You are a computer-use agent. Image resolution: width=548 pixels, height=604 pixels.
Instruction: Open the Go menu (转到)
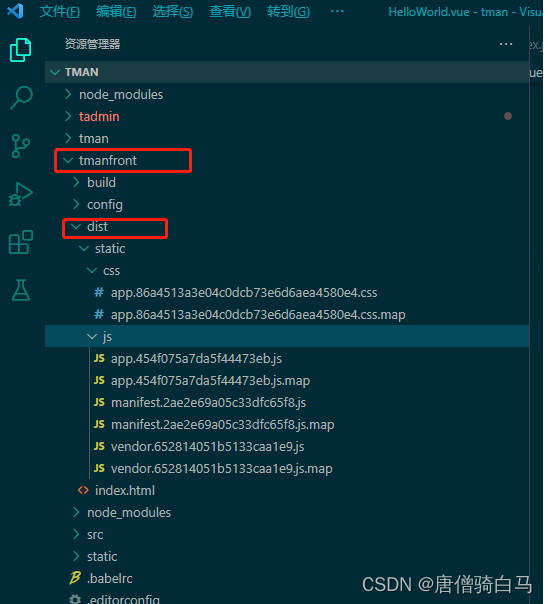[288, 12]
